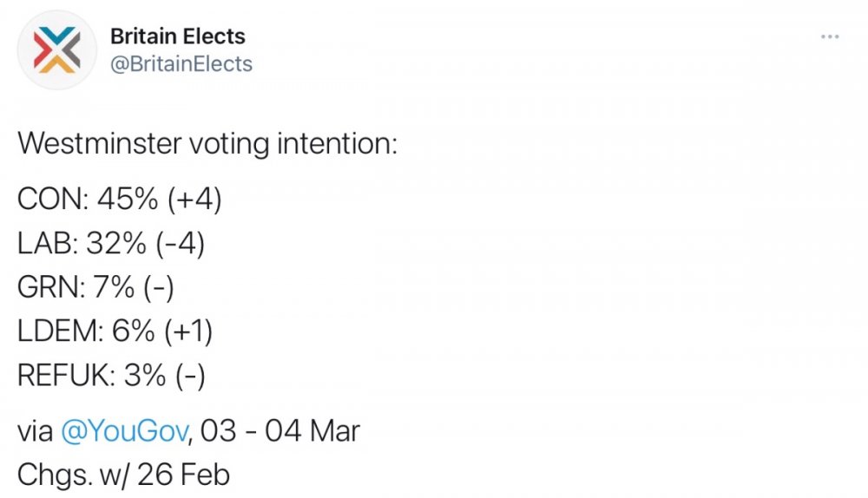
Task: Visit the @BritainElects handle link
Action: (x=181, y=64)
